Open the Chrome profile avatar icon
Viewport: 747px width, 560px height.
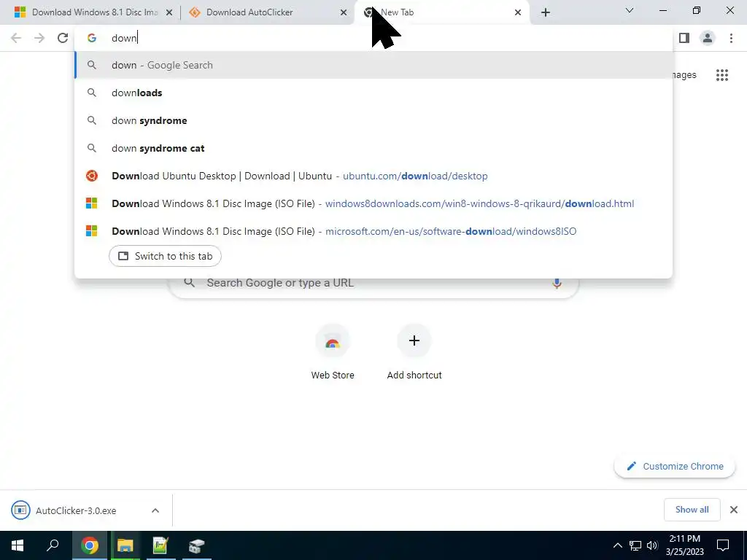(708, 38)
